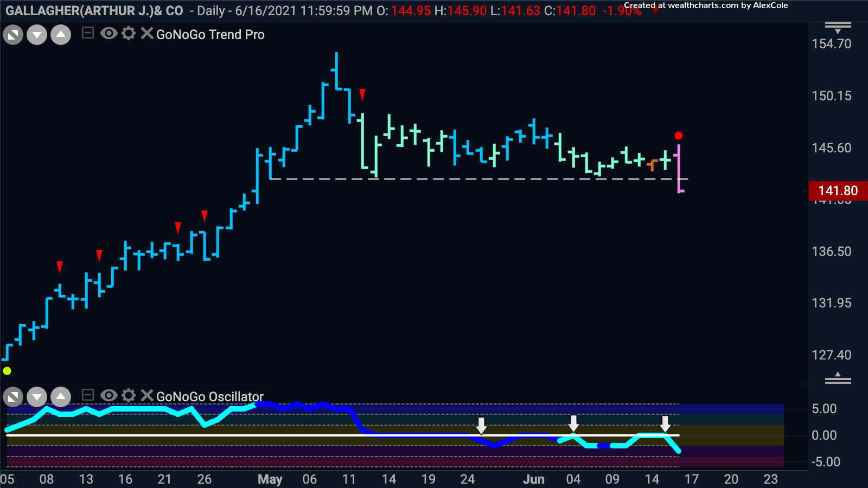Click the 150.15 price axis label
The width and height of the screenshot is (868, 488).
[832, 96]
